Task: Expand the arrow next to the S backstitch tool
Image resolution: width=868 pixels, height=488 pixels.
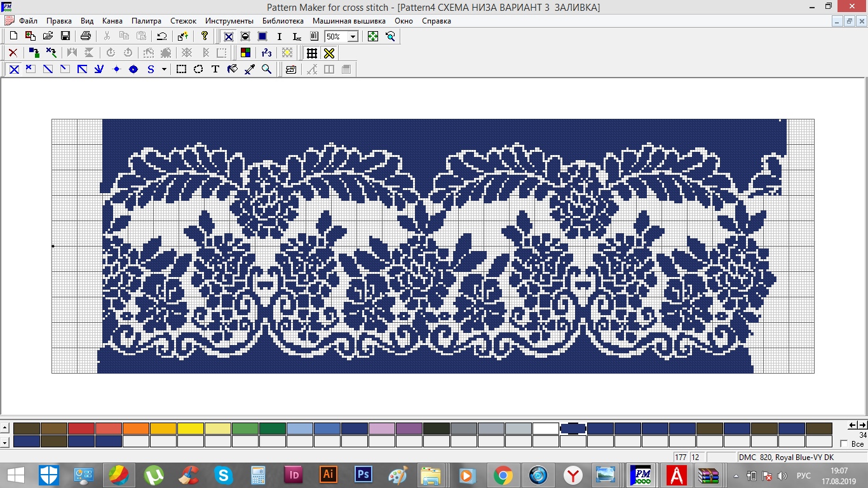Action: point(164,69)
